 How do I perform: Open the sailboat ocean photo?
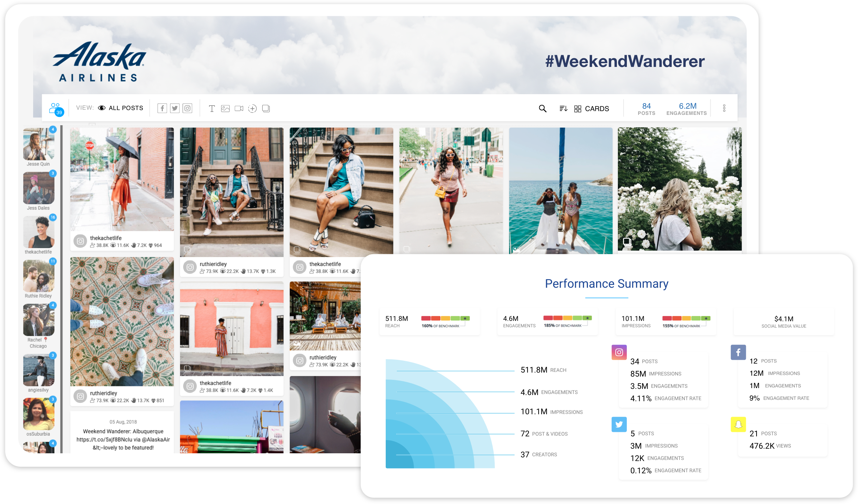point(561,191)
